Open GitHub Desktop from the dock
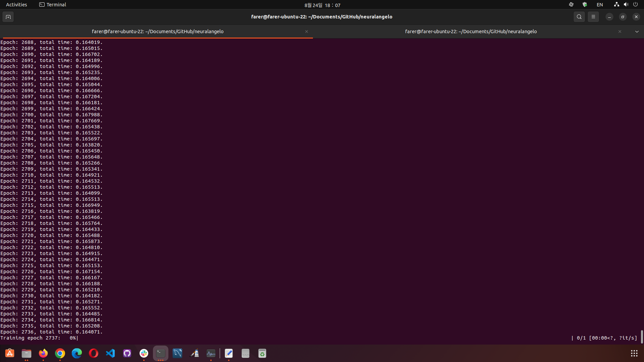Image resolution: width=644 pixels, height=362 pixels. 127,353
